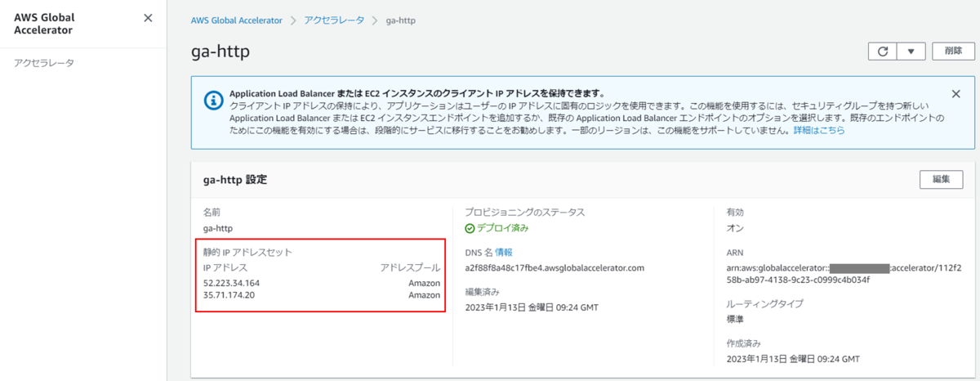
Task: Click the refresh icon button
Action: pos(882,51)
